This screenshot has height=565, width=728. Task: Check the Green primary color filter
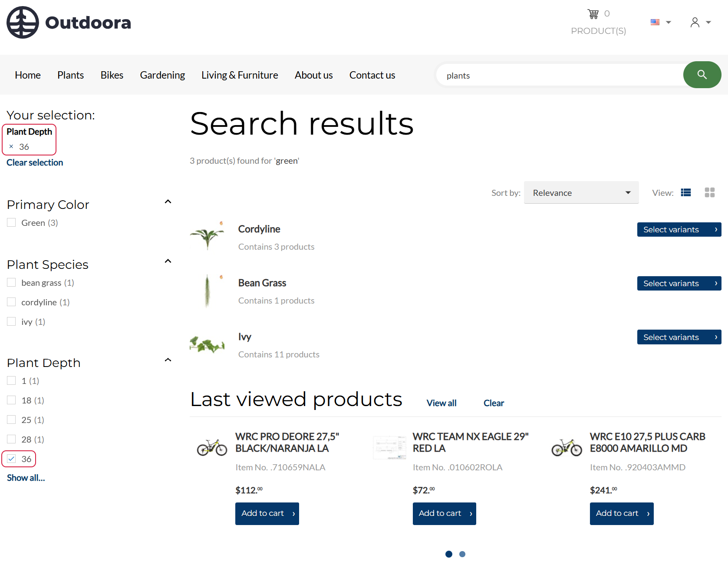click(11, 223)
